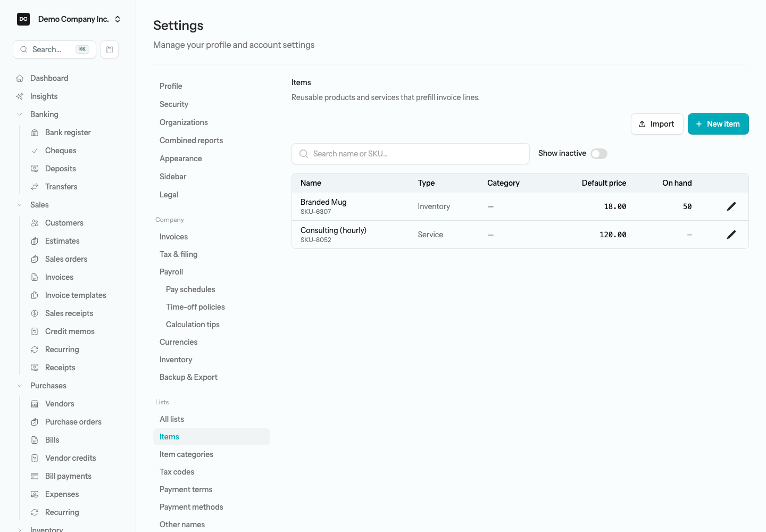
Task: Open the calculator icon beside search
Action: pyautogui.click(x=110, y=49)
